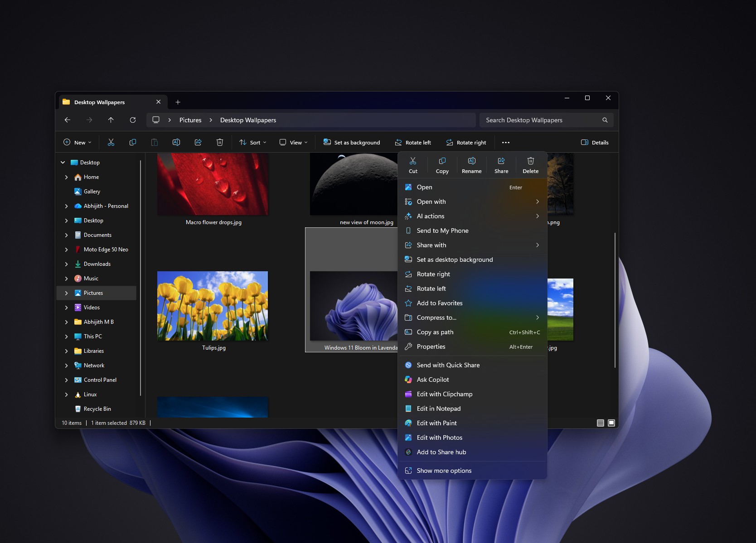756x543 pixels.
Task: Open the View dropdown
Action: point(294,142)
